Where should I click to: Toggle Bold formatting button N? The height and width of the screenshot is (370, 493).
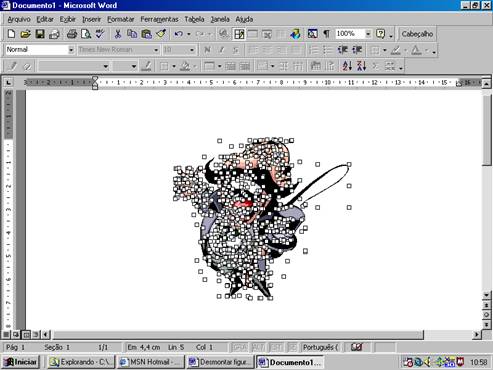pyautogui.click(x=207, y=50)
